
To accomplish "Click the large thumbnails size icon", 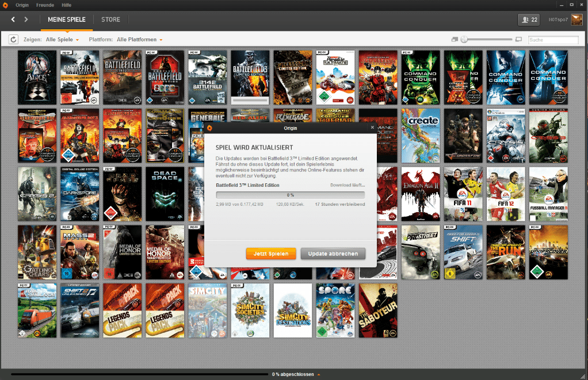I will (x=518, y=40).
